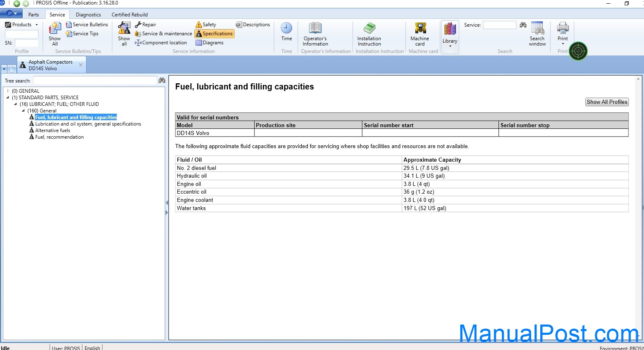
Task: Collapse the (160) General node
Action: point(23,110)
